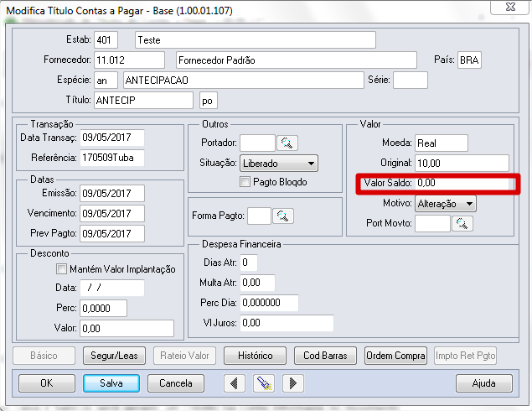This screenshot has height=411, width=532.
Task: Enable Mantém Valor Implantação checkbox
Action: pyautogui.click(x=61, y=269)
